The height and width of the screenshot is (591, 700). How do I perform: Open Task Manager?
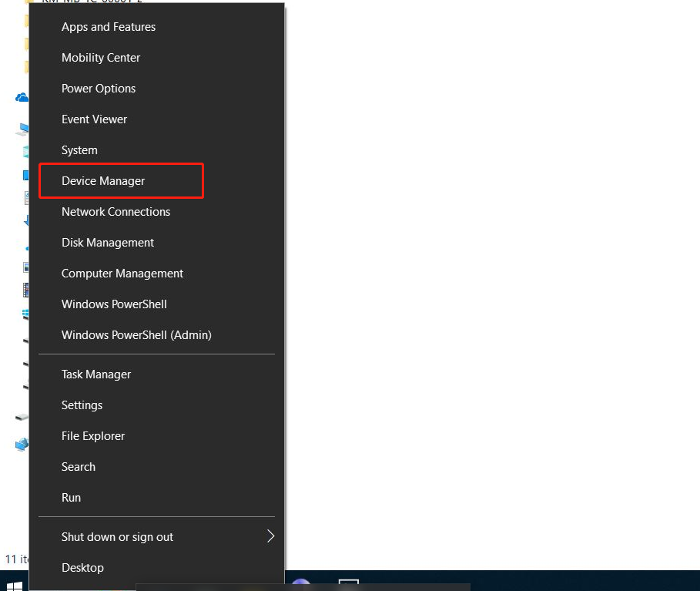pyautogui.click(x=96, y=374)
